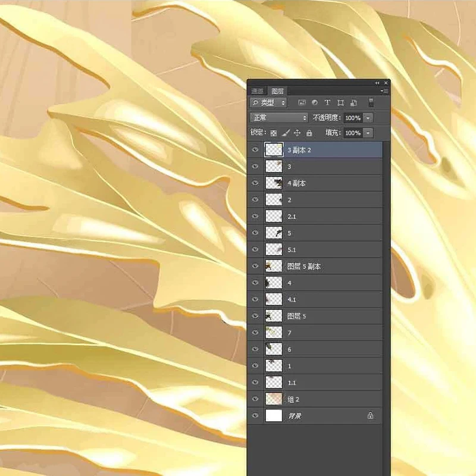Hide layer 3 with eye icon
This screenshot has height=476, width=476.
coord(255,167)
